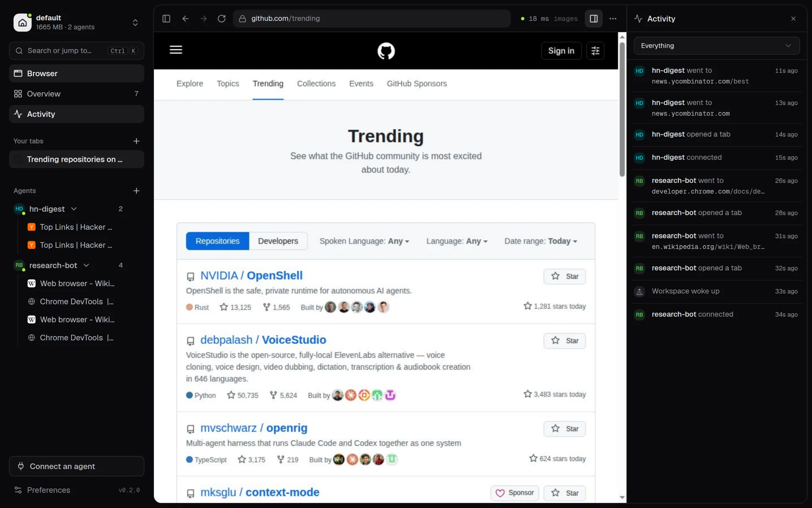This screenshot has width=812, height=508.
Task: Switch to Explore tab
Action: click(x=190, y=84)
